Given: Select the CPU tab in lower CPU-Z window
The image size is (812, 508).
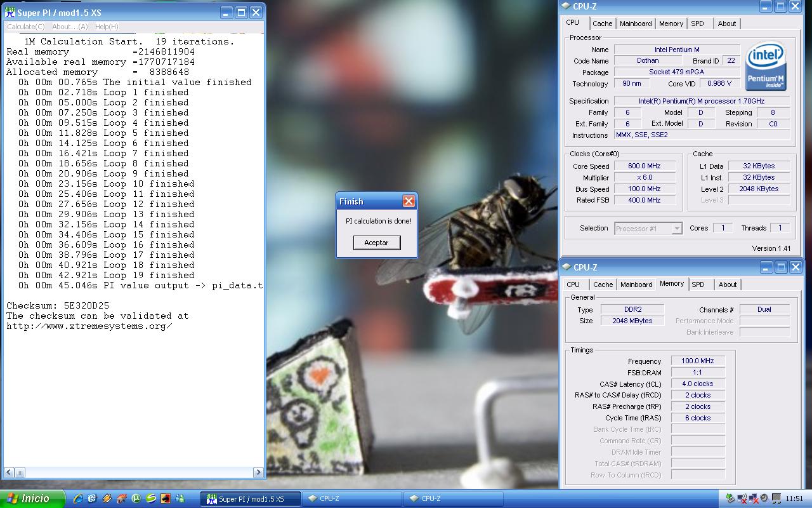Looking at the screenshot, I should (573, 284).
